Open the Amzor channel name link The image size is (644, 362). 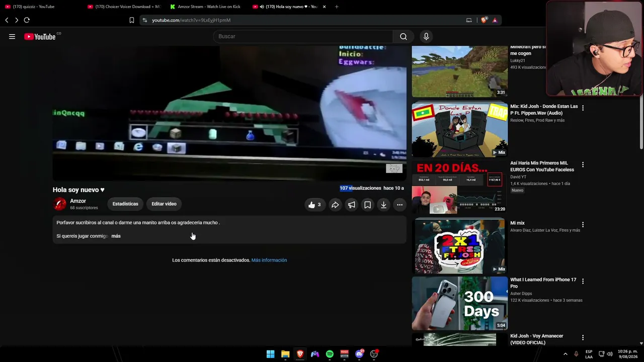(x=78, y=201)
